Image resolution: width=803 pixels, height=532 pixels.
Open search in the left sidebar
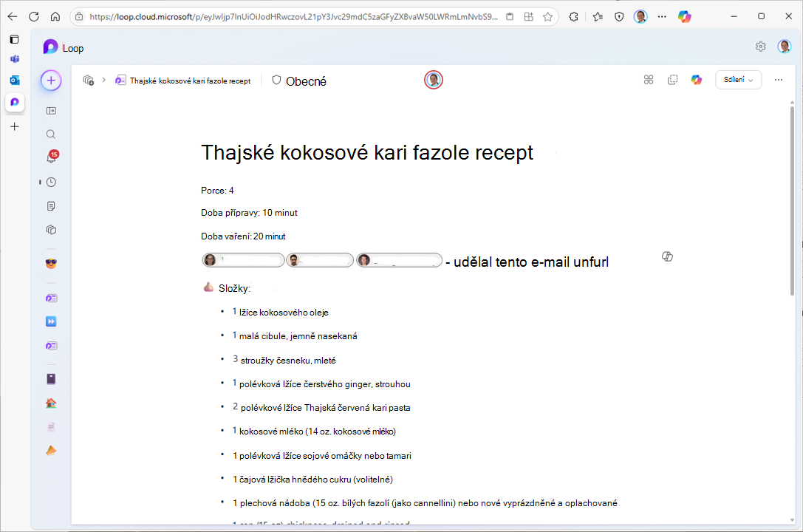click(50, 134)
